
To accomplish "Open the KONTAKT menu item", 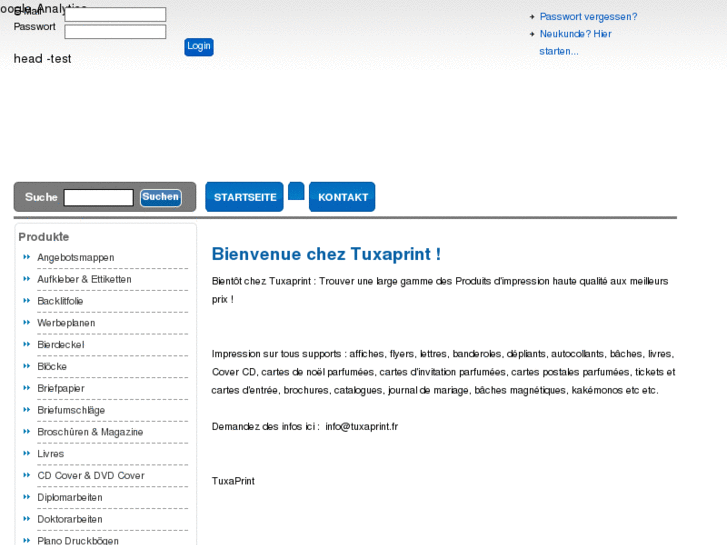I will (342, 197).
